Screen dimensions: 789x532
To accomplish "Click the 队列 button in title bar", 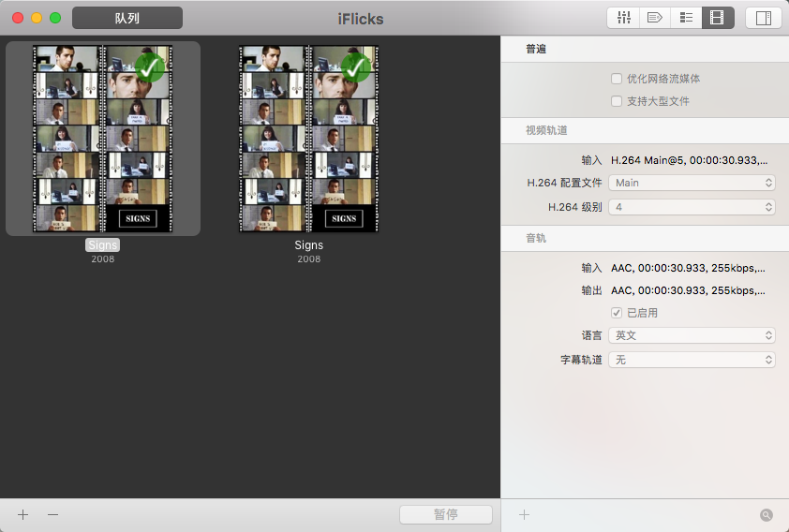I will pyautogui.click(x=127, y=18).
